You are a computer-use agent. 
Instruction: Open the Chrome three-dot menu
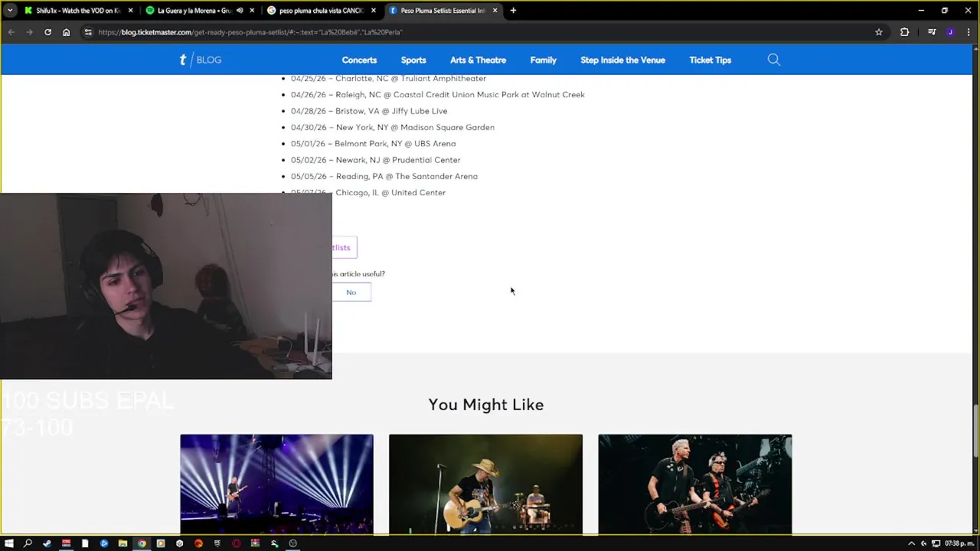(x=969, y=32)
